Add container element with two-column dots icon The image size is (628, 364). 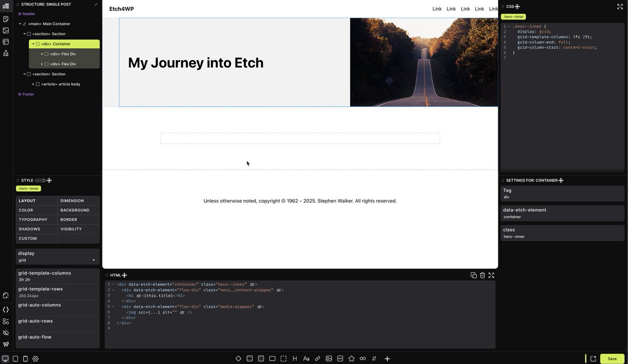coord(261,359)
